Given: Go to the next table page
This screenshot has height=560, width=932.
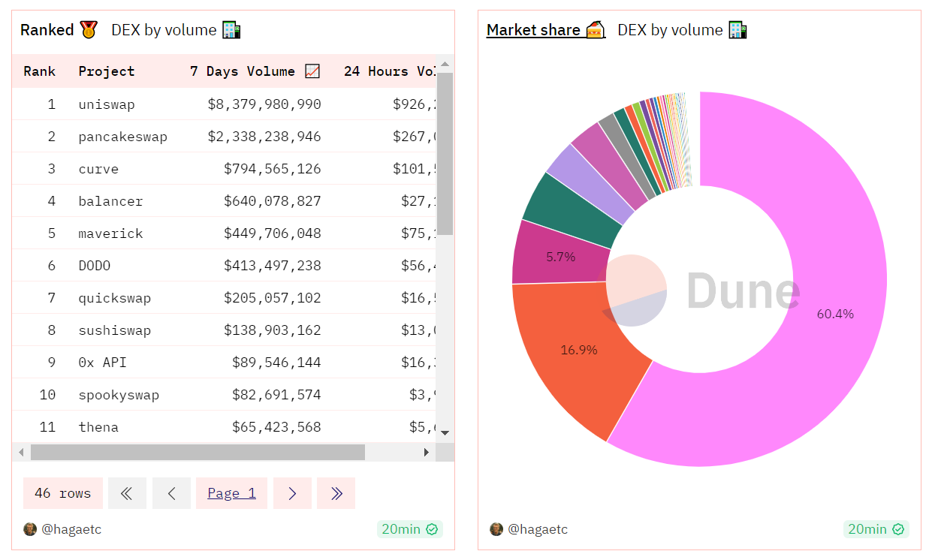Looking at the screenshot, I should pos(292,493).
